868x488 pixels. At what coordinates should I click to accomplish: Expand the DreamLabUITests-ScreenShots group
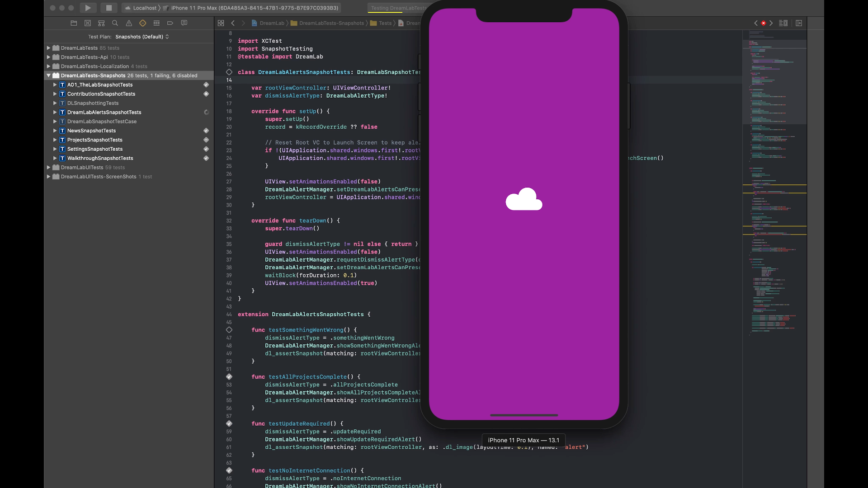click(x=48, y=177)
